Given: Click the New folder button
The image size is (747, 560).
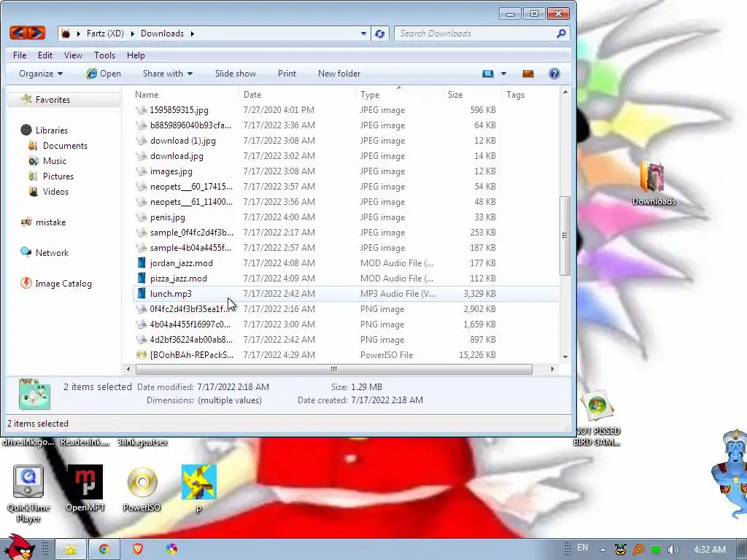Looking at the screenshot, I should pos(339,74).
